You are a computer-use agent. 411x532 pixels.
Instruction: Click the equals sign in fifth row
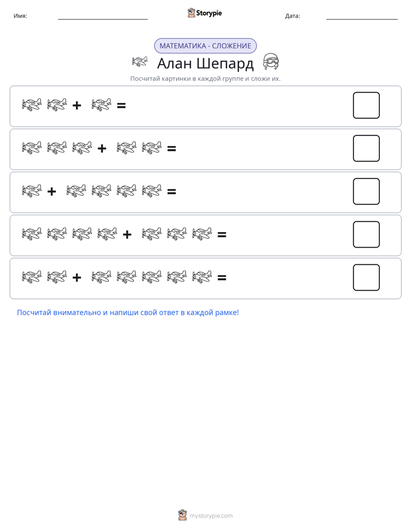(x=222, y=278)
